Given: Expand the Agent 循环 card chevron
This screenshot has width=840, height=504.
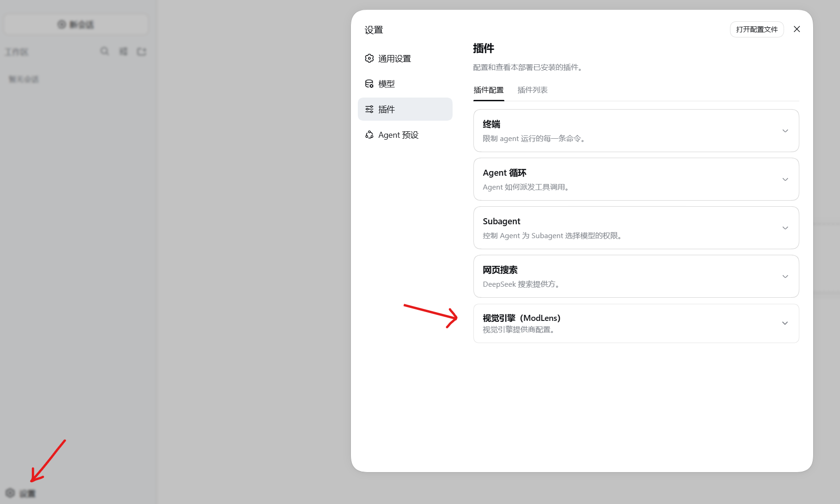Looking at the screenshot, I should point(785,179).
